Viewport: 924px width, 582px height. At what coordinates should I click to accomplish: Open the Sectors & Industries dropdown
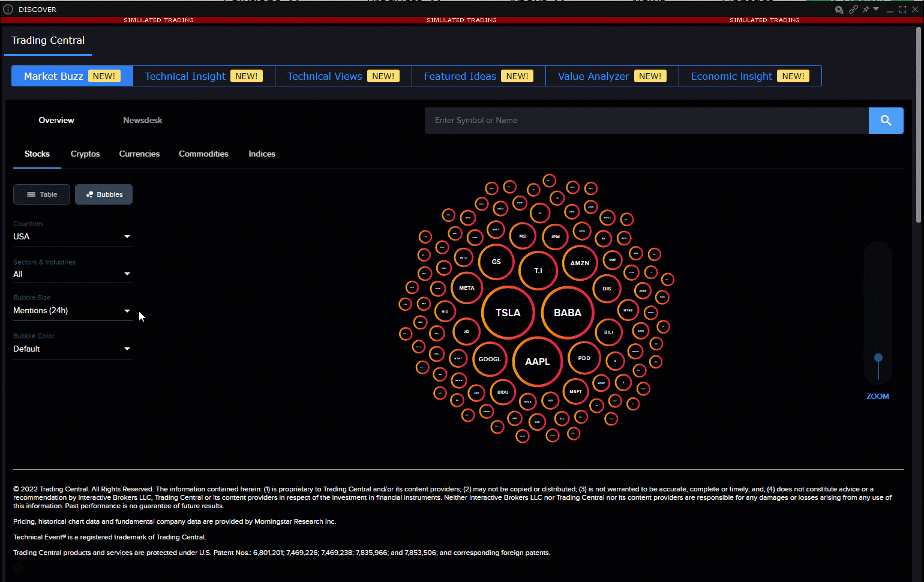point(73,274)
